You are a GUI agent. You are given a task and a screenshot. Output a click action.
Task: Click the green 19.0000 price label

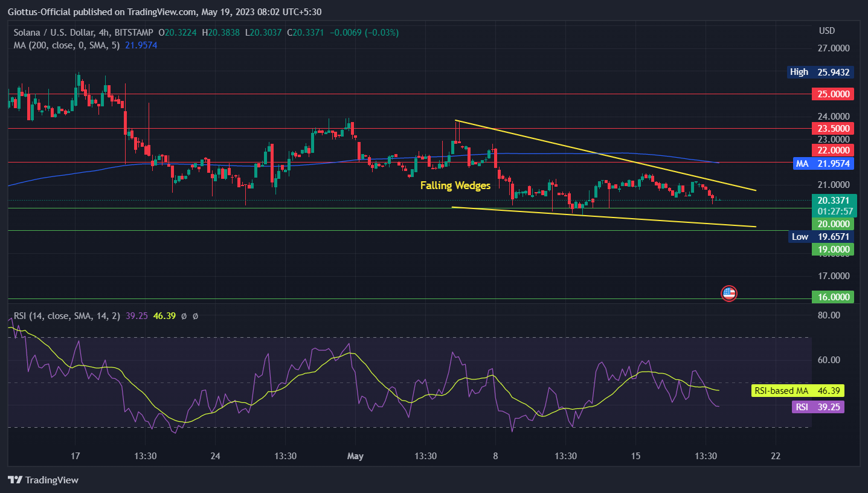point(833,249)
